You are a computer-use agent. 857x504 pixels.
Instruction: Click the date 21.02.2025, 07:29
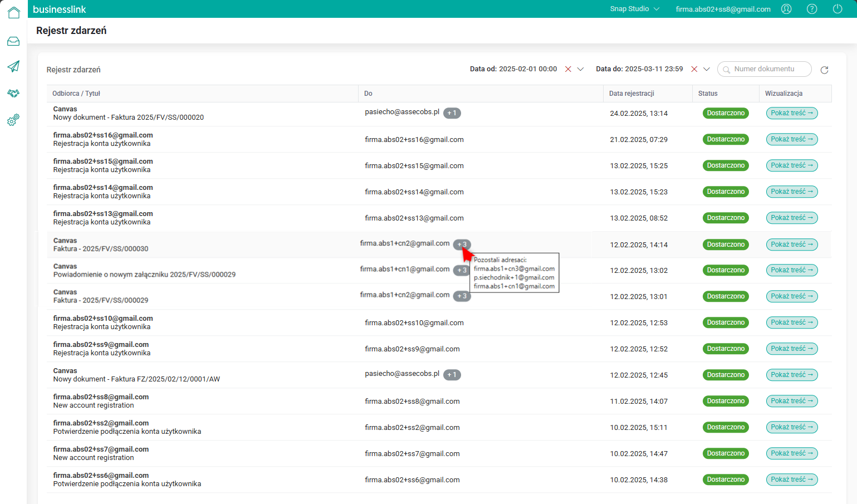point(639,140)
